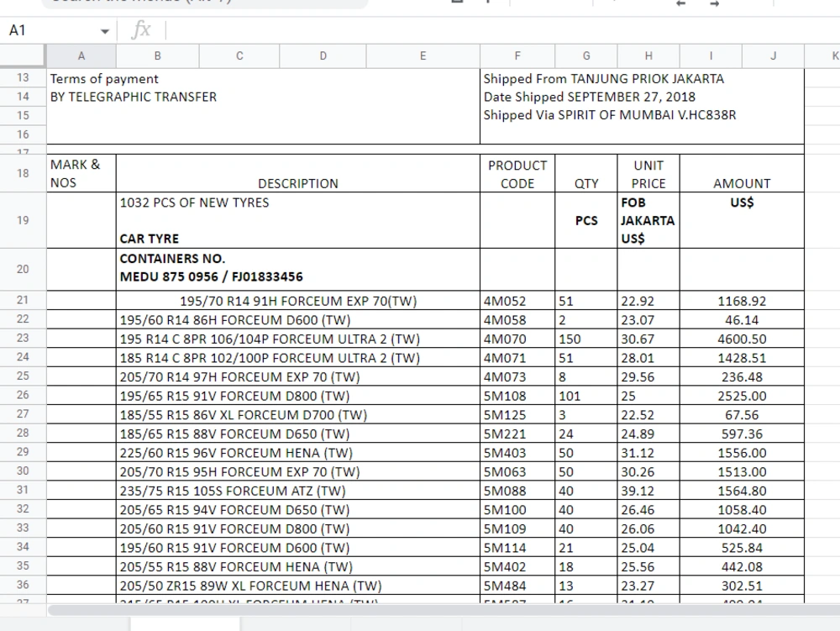Select column J header
Screen dimensions: 840x631
pos(773,55)
